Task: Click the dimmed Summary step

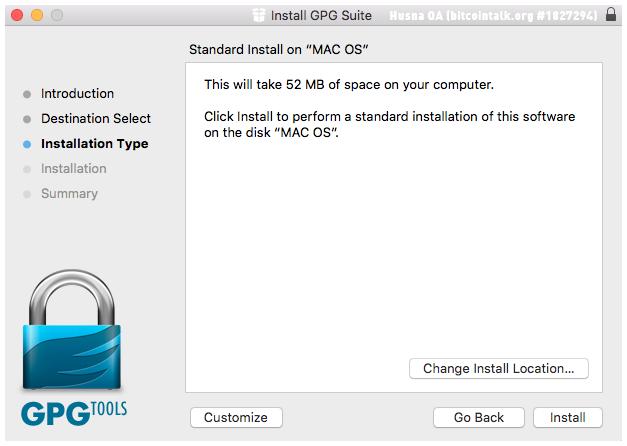Action: (69, 194)
